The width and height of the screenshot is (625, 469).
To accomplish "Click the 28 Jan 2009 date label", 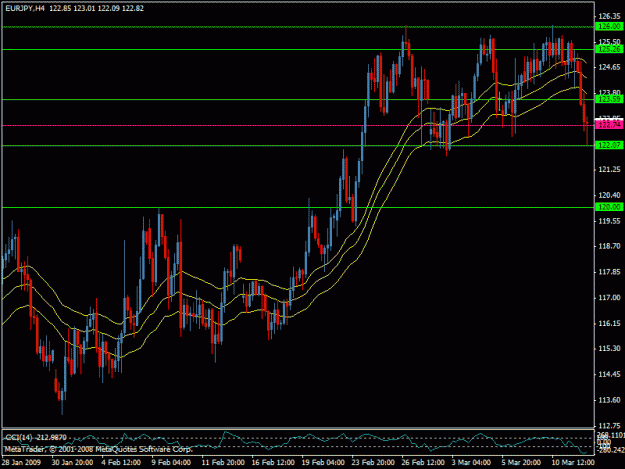I will [21, 463].
